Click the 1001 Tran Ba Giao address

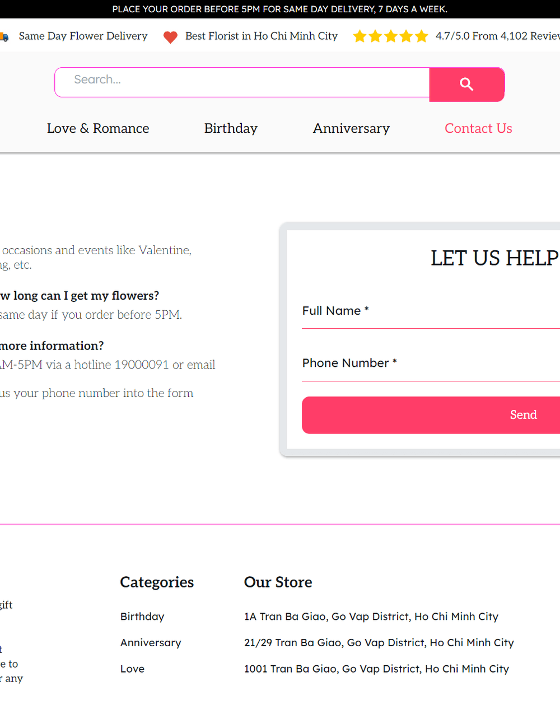(376, 669)
